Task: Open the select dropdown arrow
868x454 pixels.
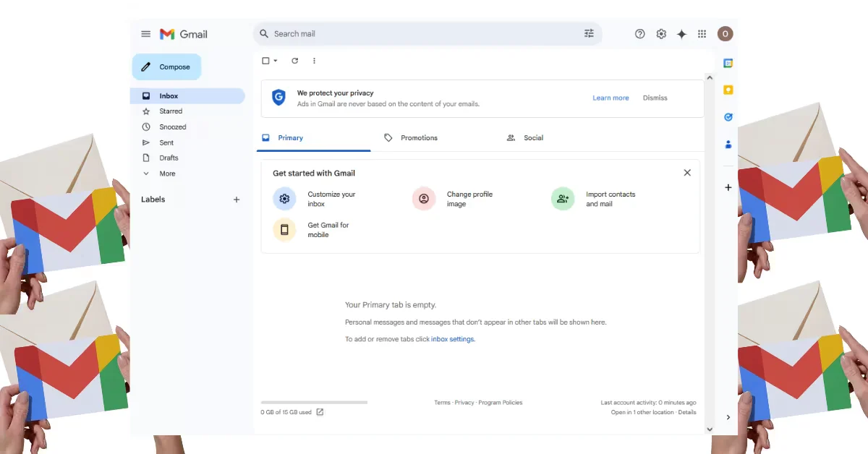Action: (276, 61)
